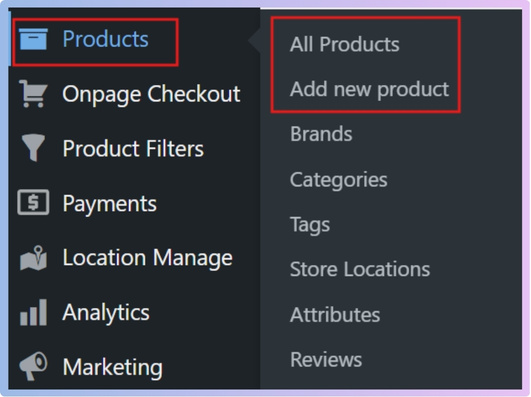Click the Products archive box icon
Image resolution: width=531 pixels, height=397 pixels.
[x=33, y=39]
